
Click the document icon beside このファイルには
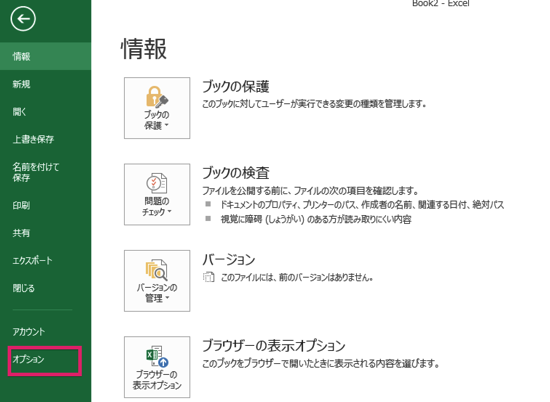(208, 277)
